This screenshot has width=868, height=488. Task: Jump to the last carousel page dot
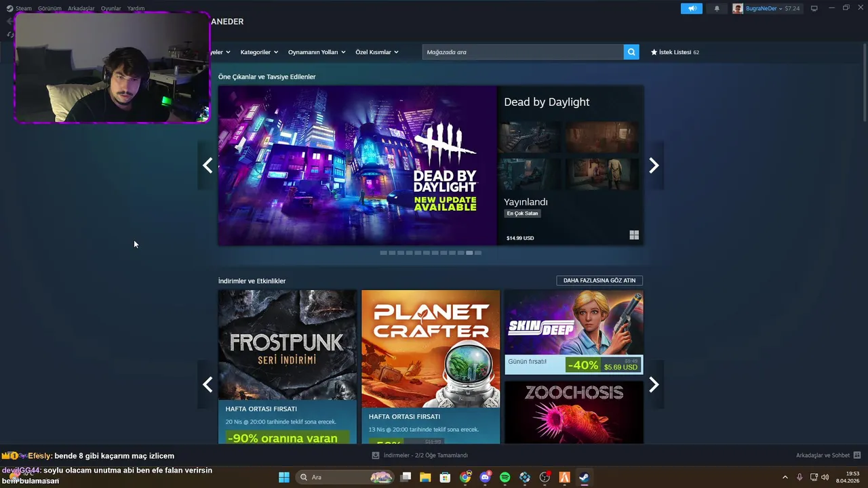(478, 253)
